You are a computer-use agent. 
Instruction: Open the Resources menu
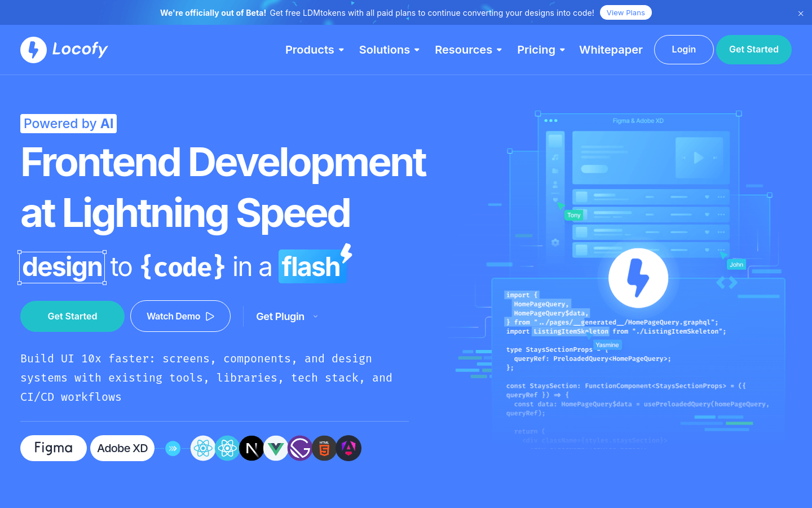tap(464, 50)
